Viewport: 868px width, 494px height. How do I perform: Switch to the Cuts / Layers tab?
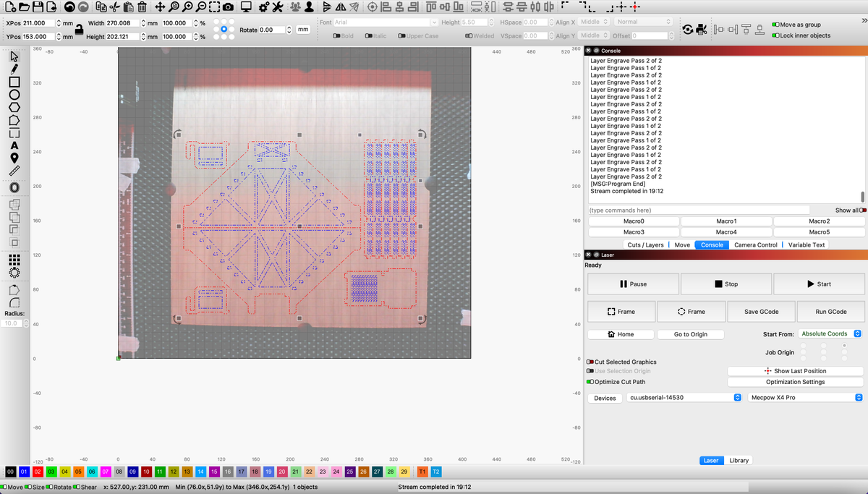[x=645, y=244]
